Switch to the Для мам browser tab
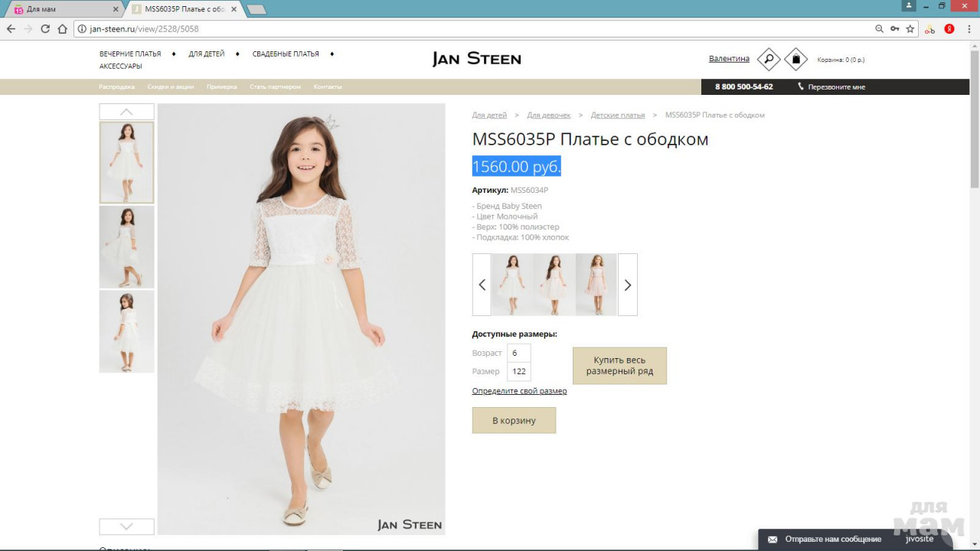980x551 pixels. [65, 9]
